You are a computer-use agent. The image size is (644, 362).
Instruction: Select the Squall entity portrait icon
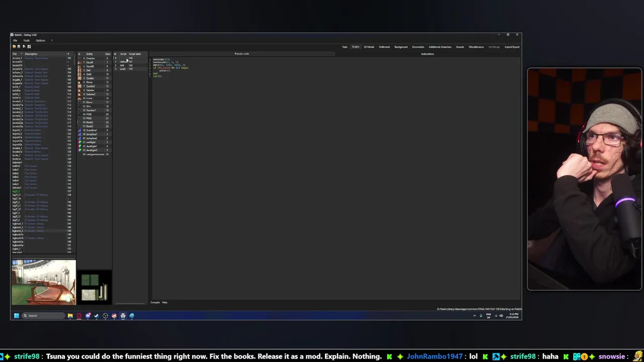(x=79, y=62)
